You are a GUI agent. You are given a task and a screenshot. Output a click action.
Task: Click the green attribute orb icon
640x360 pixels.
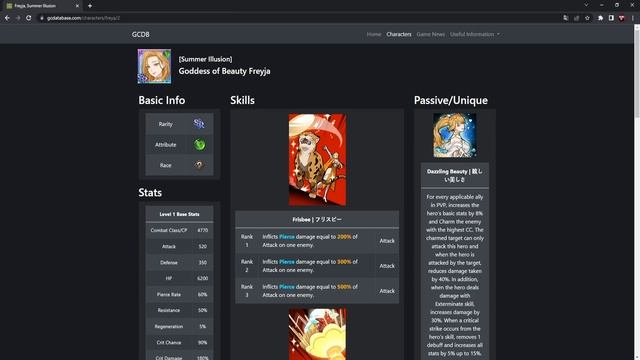[x=200, y=144]
